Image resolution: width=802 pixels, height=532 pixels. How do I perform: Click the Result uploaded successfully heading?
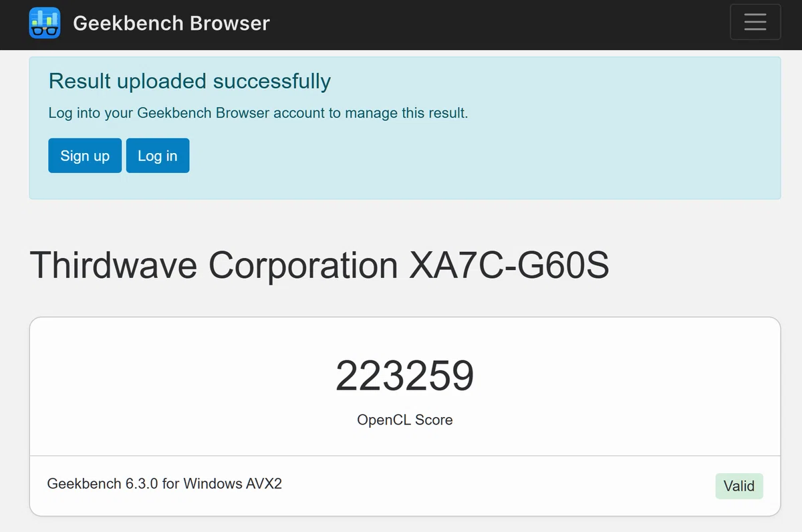(x=190, y=81)
